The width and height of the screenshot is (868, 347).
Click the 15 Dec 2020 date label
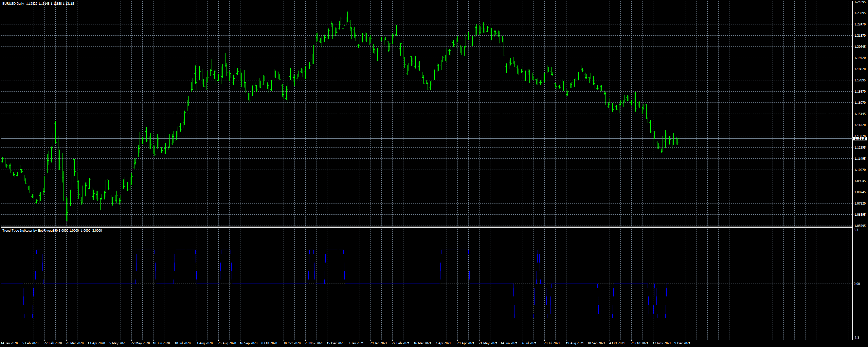[336, 343]
